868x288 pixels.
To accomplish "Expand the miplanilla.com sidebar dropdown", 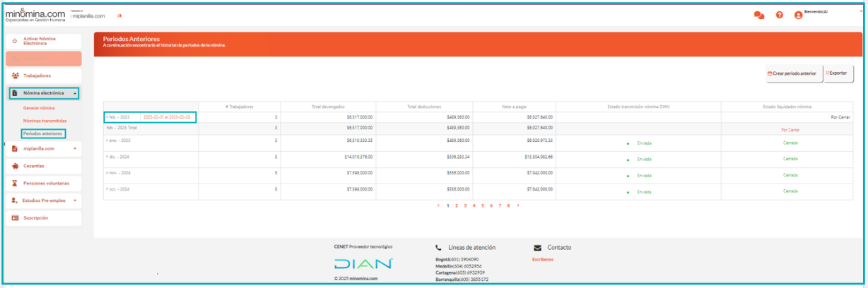I will 75,149.
